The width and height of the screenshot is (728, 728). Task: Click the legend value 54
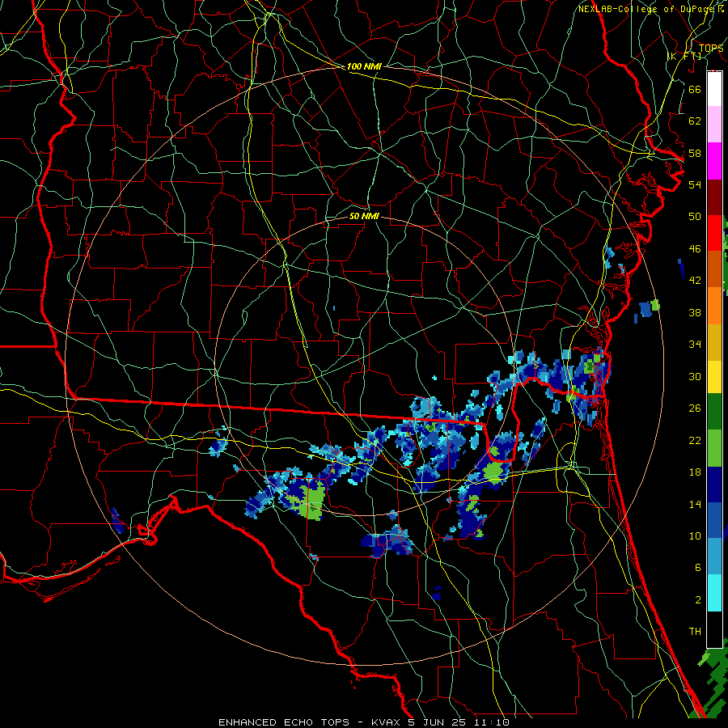[695, 184]
